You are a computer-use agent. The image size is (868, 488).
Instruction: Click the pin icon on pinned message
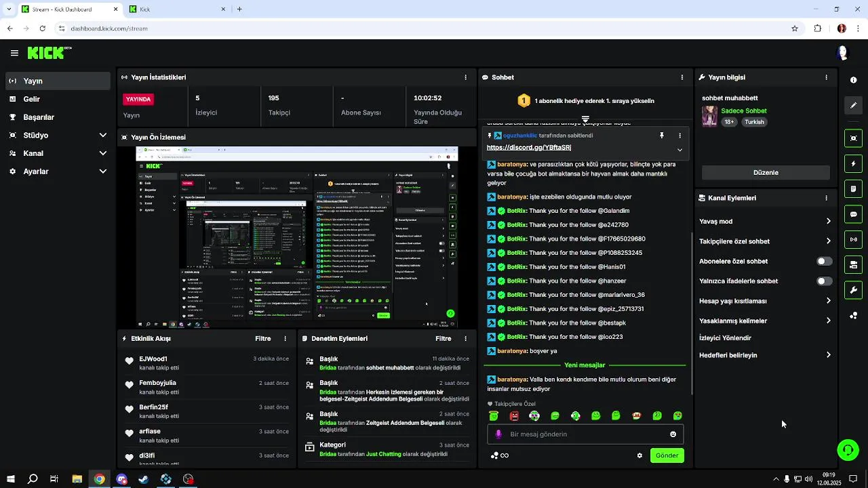662,136
